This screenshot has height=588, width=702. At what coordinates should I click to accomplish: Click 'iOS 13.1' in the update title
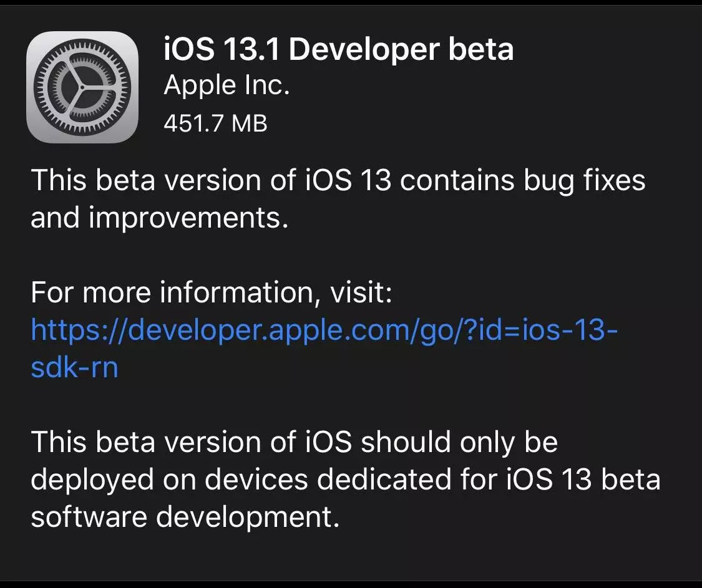pos(222,49)
